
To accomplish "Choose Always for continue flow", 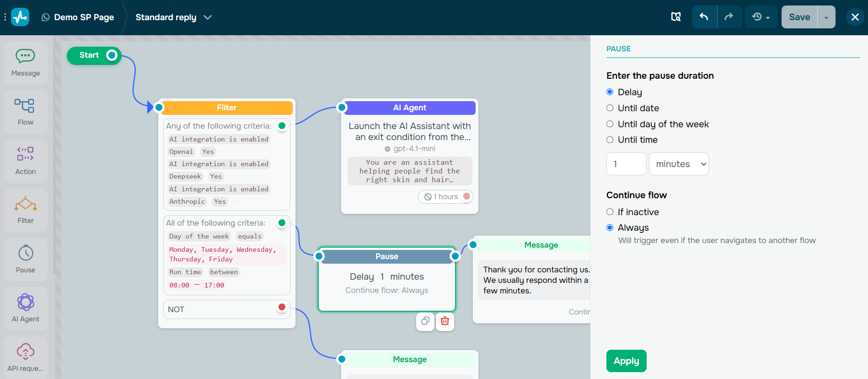I will coord(610,227).
